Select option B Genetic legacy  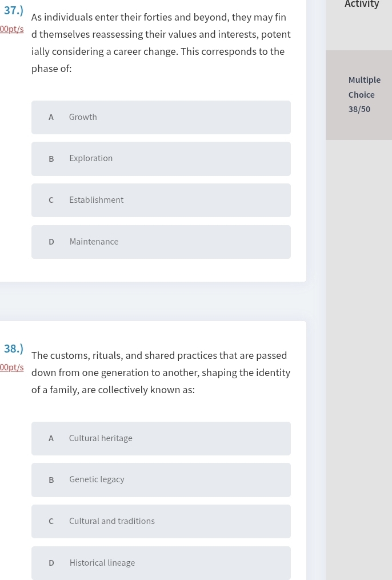[161, 480]
